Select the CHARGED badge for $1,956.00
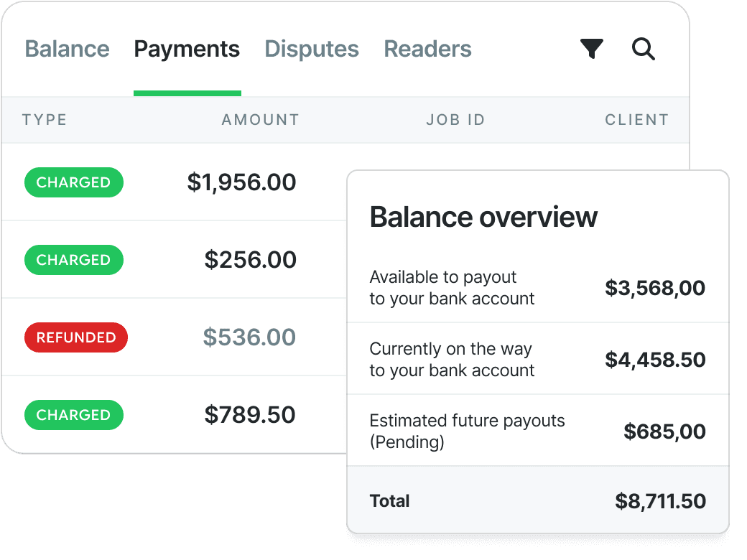The height and width of the screenshot is (560, 747). (x=74, y=182)
